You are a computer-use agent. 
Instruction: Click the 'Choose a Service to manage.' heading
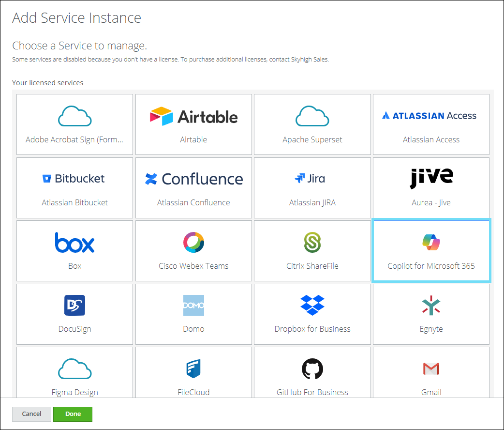pos(79,46)
